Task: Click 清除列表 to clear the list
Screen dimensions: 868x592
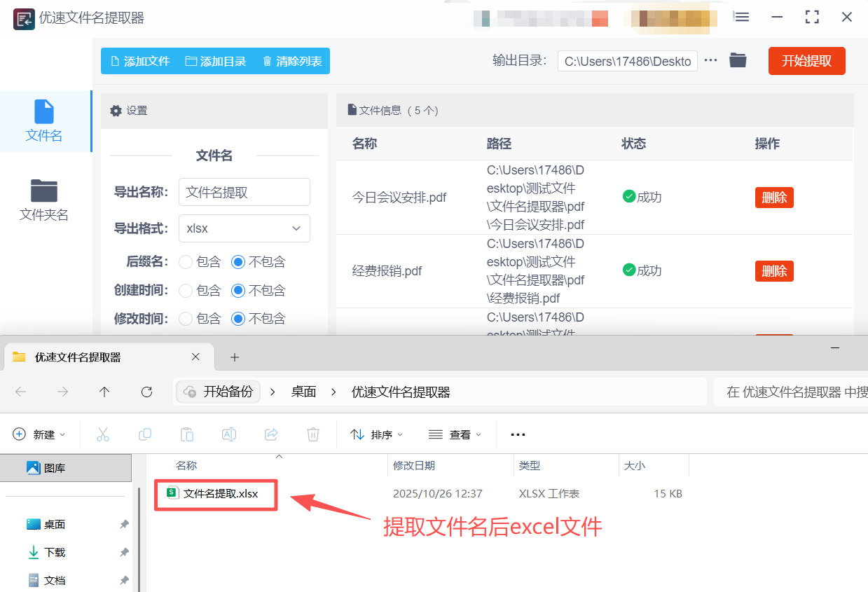Action: coord(292,61)
